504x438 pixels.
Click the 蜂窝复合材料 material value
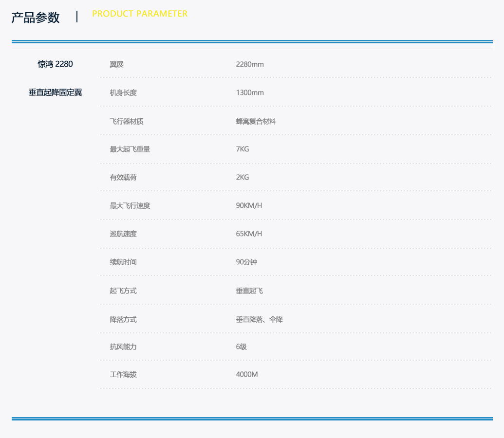pos(256,121)
